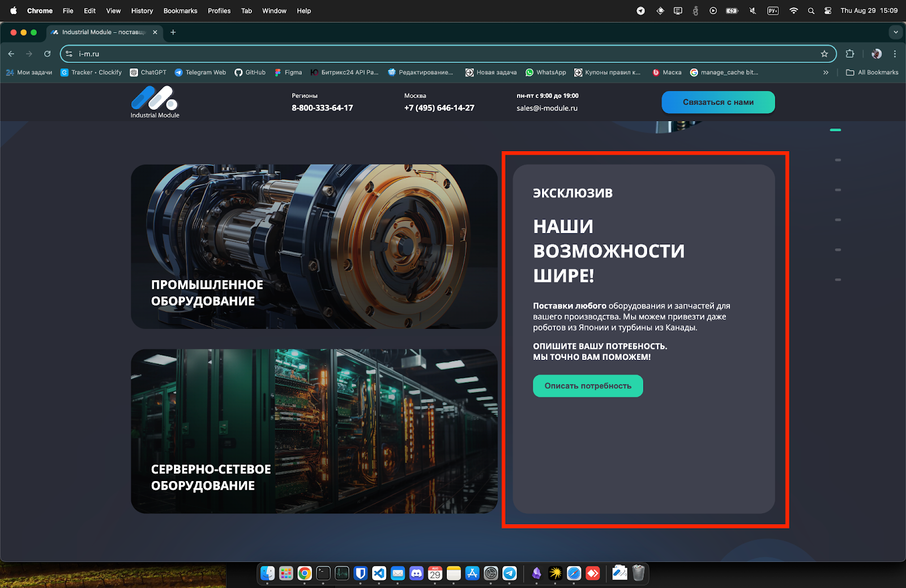
Task: Open the Редактирование bookmark
Action: (x=421, y=72)
